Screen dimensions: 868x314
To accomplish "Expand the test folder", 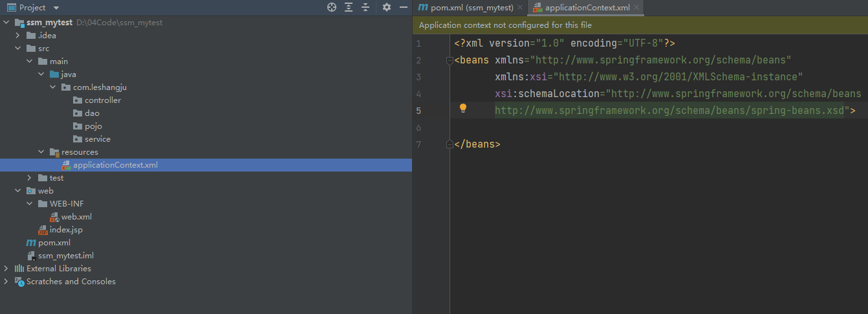I will click(30, 178).
